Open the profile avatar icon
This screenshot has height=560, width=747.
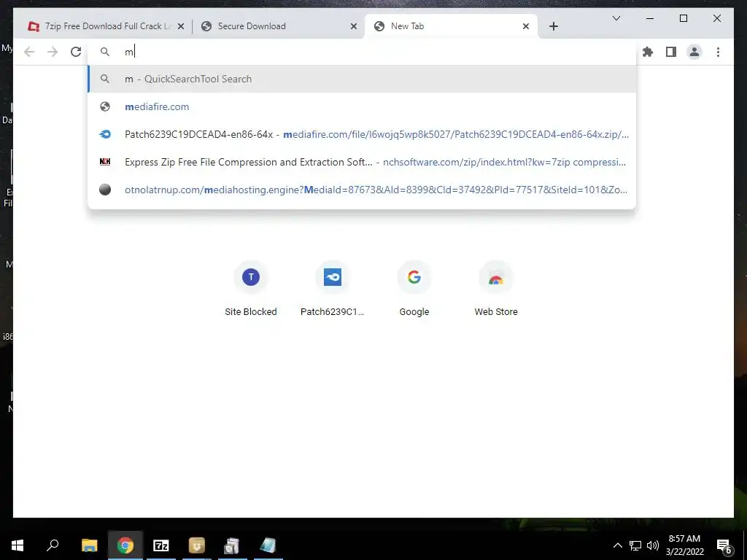tap(694, 52)
